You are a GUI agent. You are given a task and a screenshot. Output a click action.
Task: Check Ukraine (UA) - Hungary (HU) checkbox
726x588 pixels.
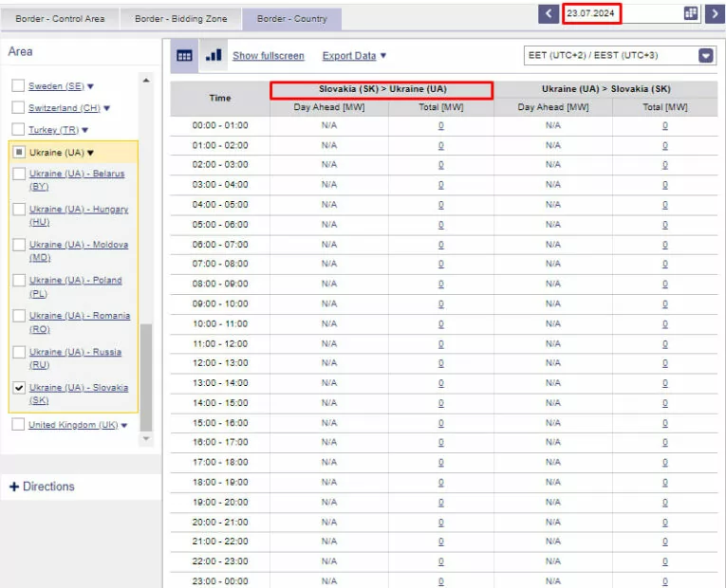coord(19,209)
